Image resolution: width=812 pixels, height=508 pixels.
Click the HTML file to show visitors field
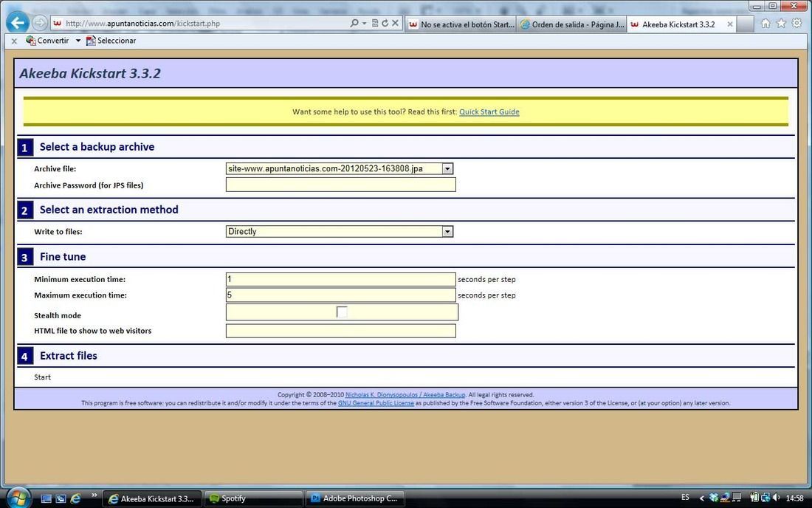point(341,331)
